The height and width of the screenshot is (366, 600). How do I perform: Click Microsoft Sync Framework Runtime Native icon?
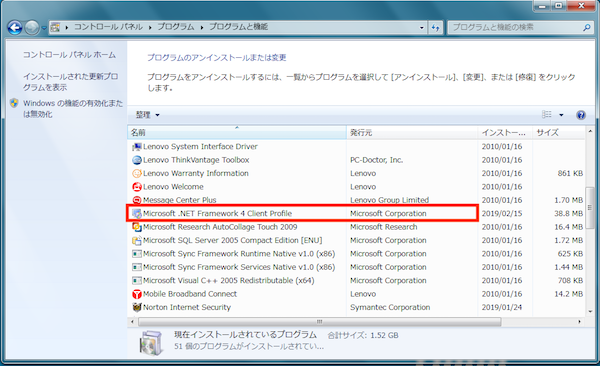click(x=137, y=254)
